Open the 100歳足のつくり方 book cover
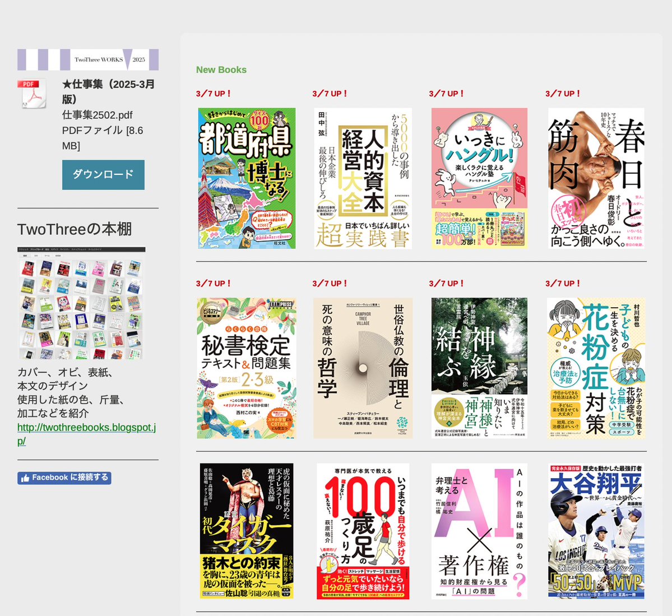 tap(363, 531)
